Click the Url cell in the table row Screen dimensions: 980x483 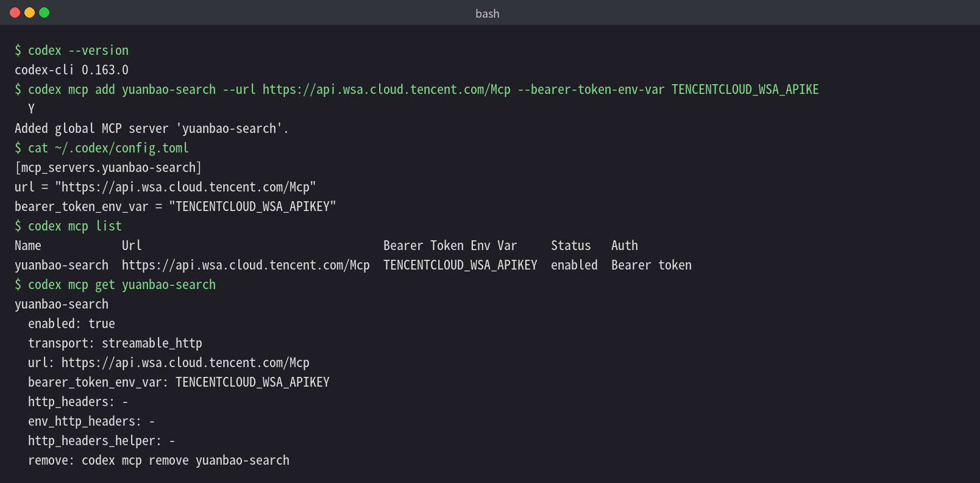point(246,265)
